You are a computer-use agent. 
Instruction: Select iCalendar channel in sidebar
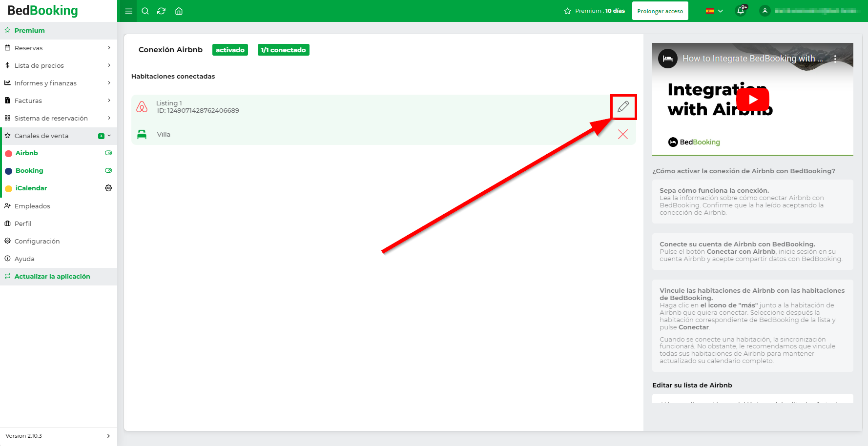(x=31, y=188)
